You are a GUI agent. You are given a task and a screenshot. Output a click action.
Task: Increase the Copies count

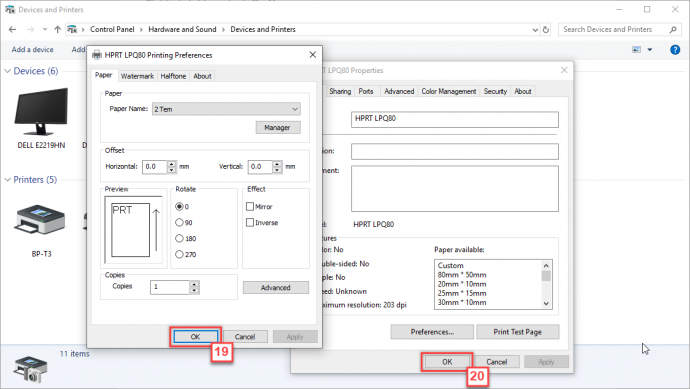(x=195, y=284)
